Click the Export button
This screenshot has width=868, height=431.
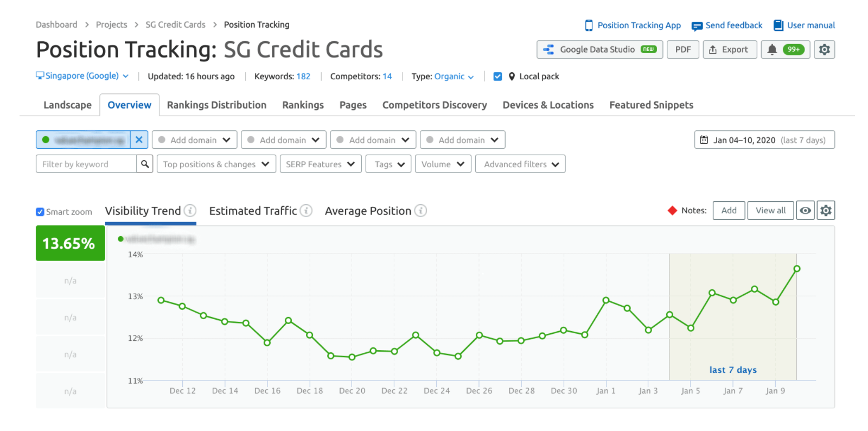730,49
